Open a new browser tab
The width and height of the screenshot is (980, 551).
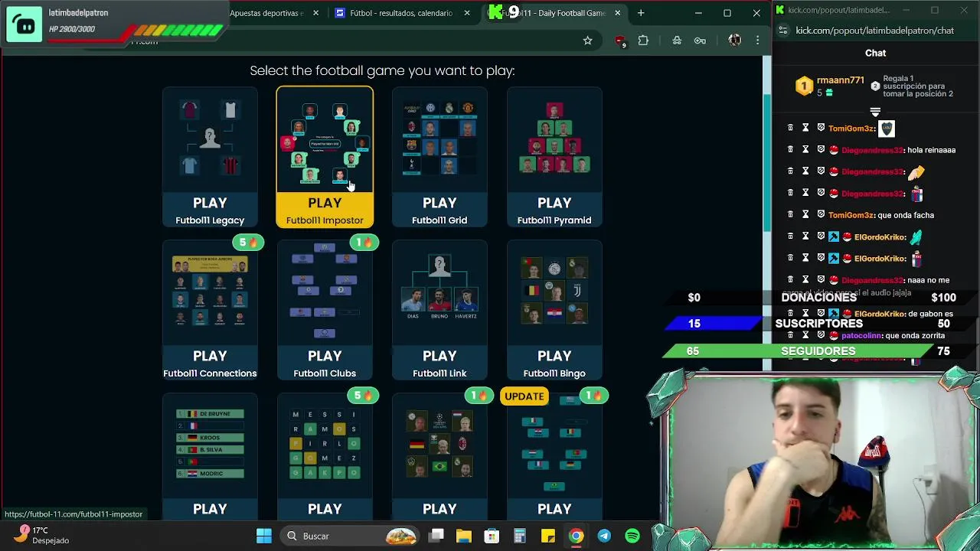pyautogui.click(x=641, y=13)
